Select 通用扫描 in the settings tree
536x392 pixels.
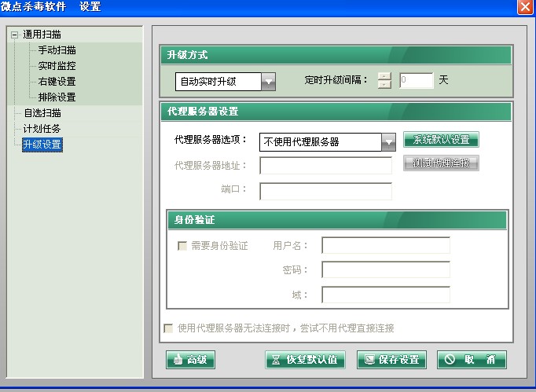click(x=42, y=35)
